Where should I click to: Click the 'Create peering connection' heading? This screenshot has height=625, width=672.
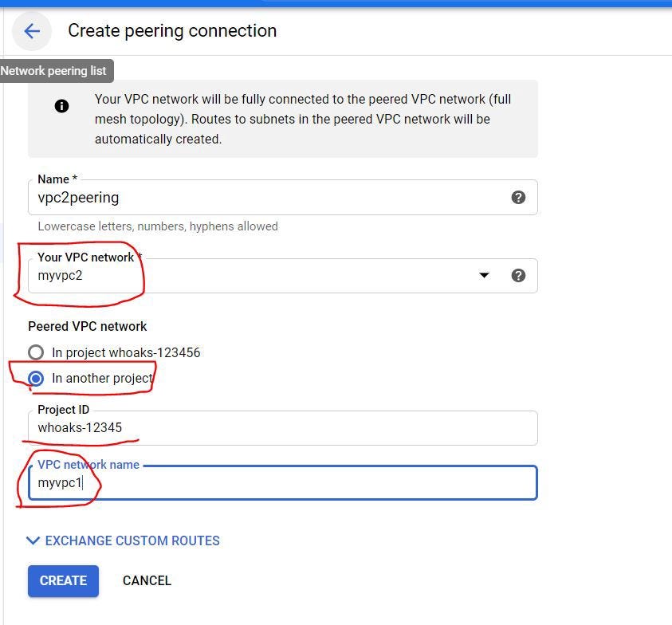point(172,31)
